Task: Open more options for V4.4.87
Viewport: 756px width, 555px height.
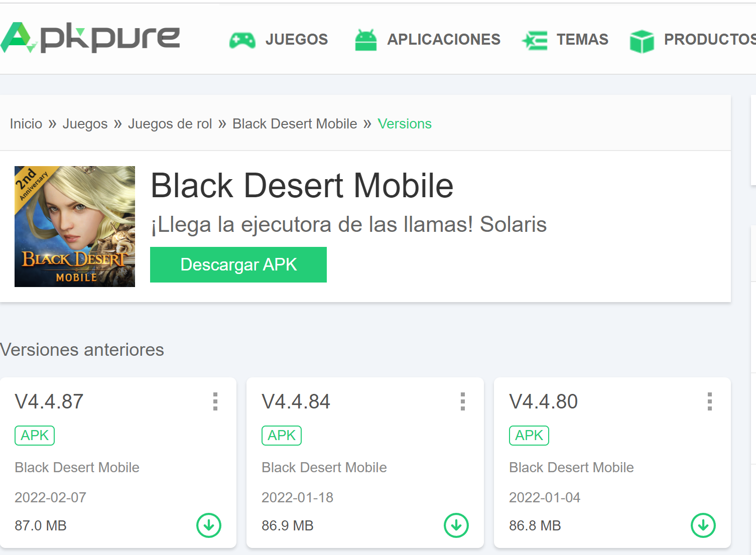Action: click(215, 401)
